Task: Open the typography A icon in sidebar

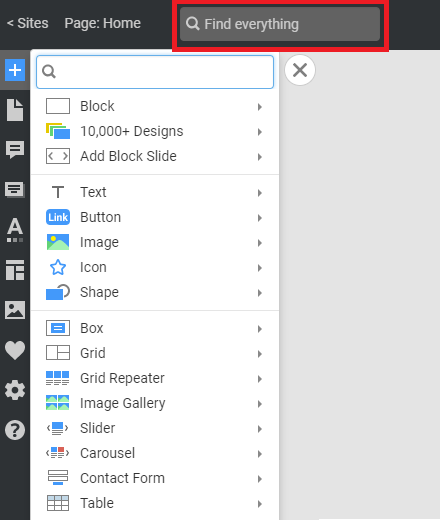Action: (x=15, y=230)
